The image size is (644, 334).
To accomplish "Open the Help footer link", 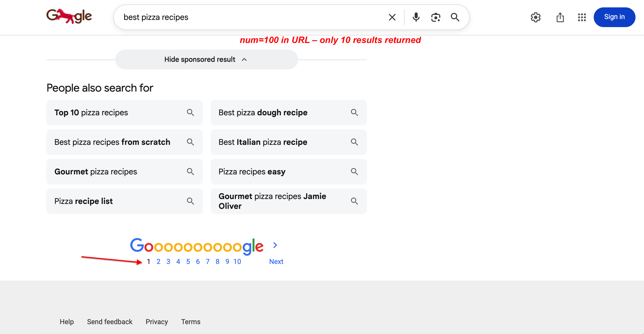I will [67, 322].
